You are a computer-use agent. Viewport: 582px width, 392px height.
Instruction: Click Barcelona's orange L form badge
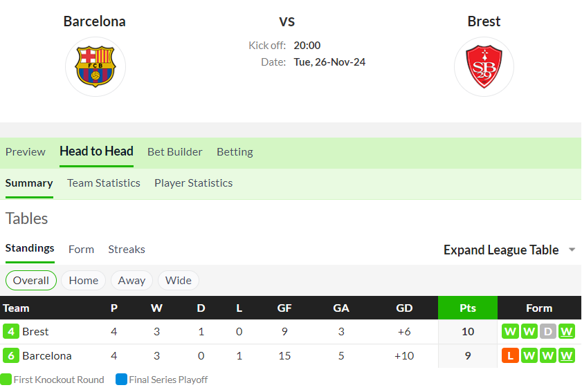tap(510, 355)
